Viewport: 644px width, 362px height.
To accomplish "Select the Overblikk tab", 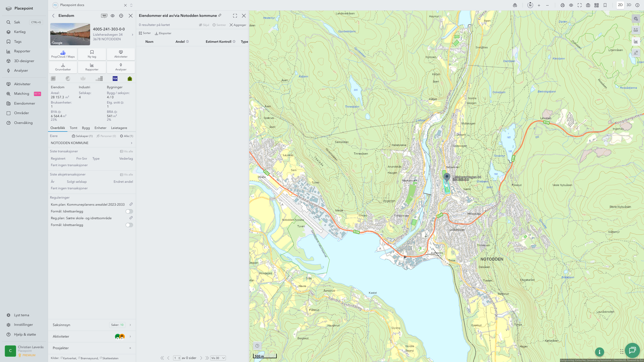I will pyautogui.click(x=58, y=128).
